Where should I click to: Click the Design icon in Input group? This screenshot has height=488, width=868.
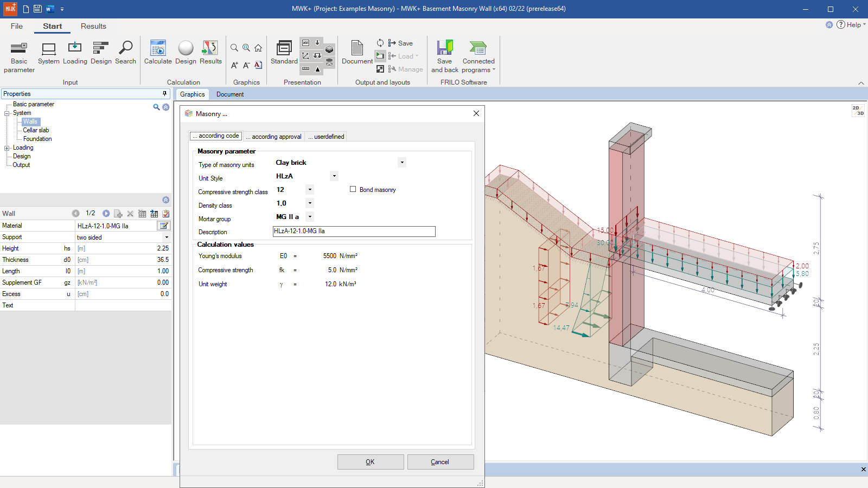[101, 53]
